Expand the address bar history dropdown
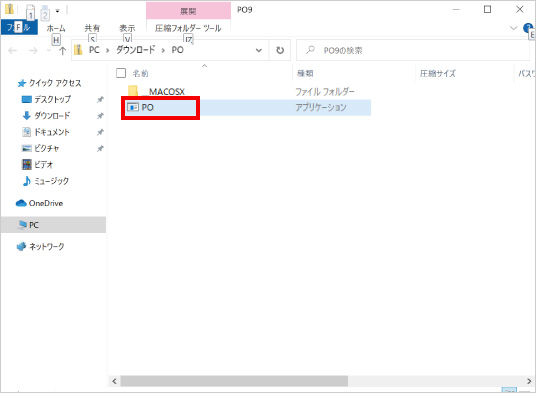The width and height of the screenshot is (536, 393). click(259, 51)
